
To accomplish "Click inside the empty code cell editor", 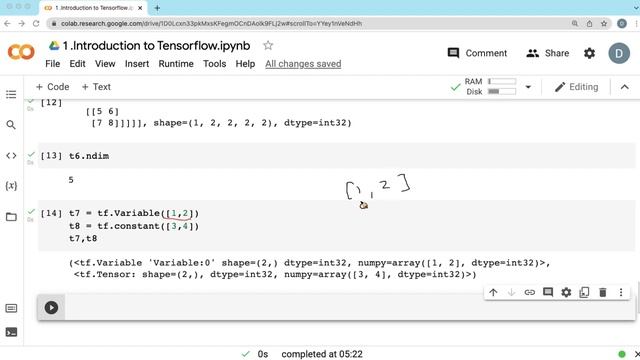I will [x=349, y=307].
